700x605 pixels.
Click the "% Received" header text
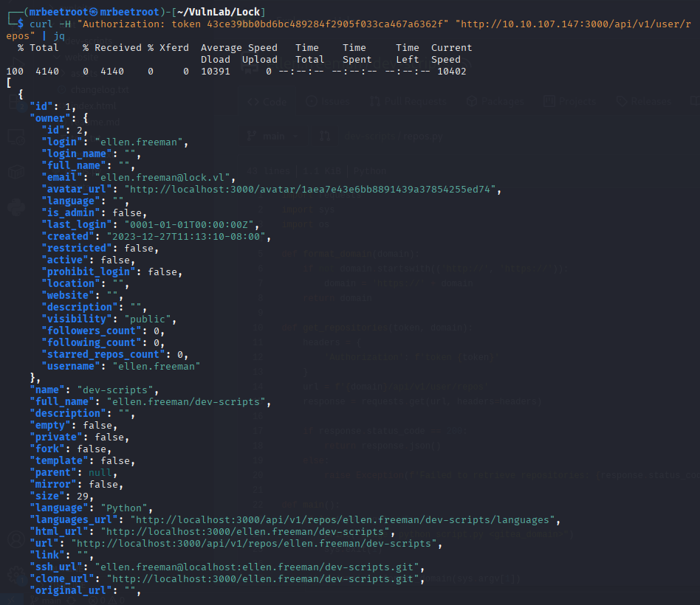coord(112,48)
